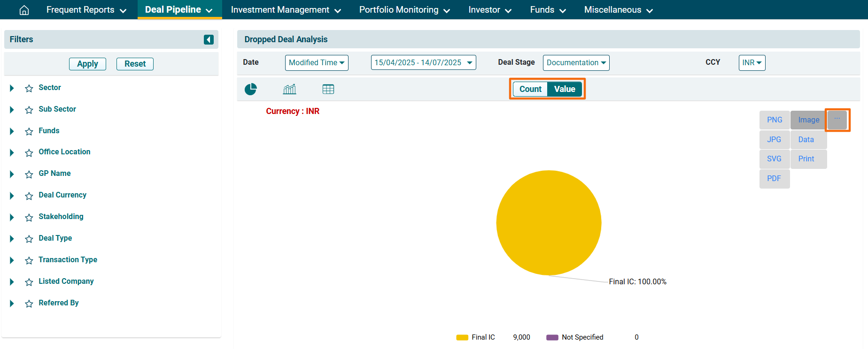868x349 pixels.
Task: Star the Deal Type filter
Action: click(x=29, y=239)
